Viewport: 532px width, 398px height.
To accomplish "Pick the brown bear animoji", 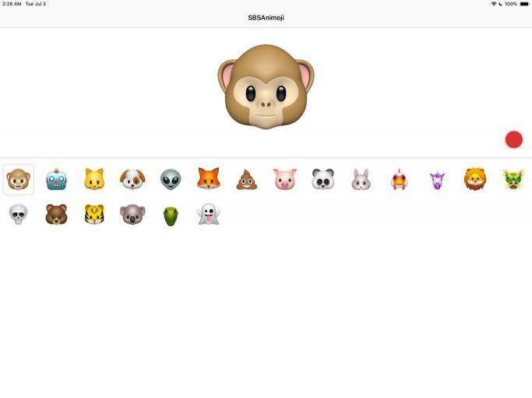I will pos(56,214).
